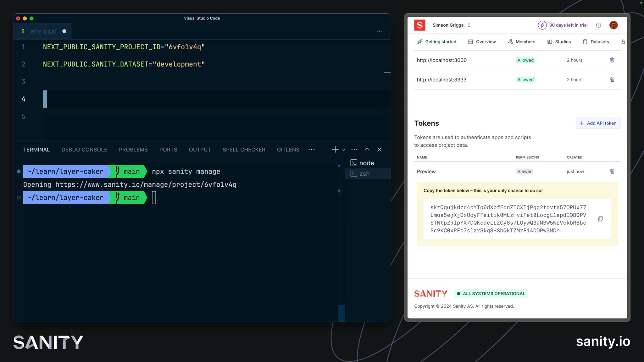The image size is (644, 362).
Task: Click Add API token button
Action: coord(598,123)
